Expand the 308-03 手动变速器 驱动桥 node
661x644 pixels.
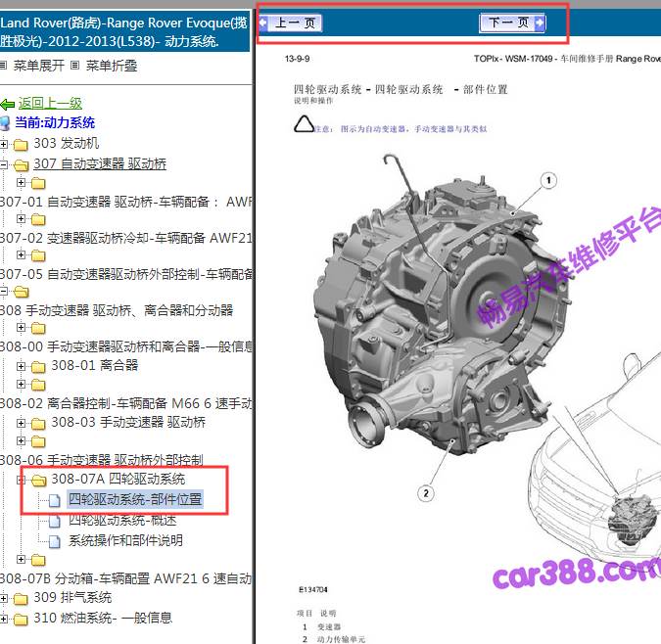21,423
